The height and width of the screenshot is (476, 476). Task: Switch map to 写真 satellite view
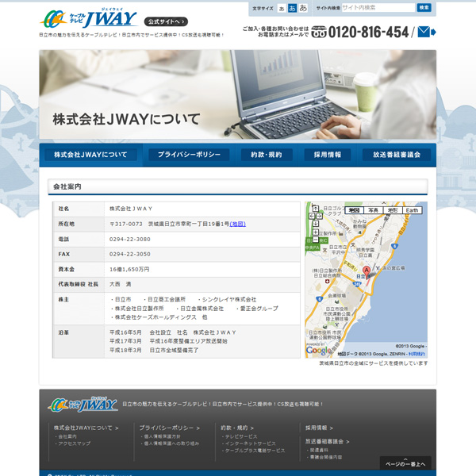pyautogui.click(x=374, y=210)
